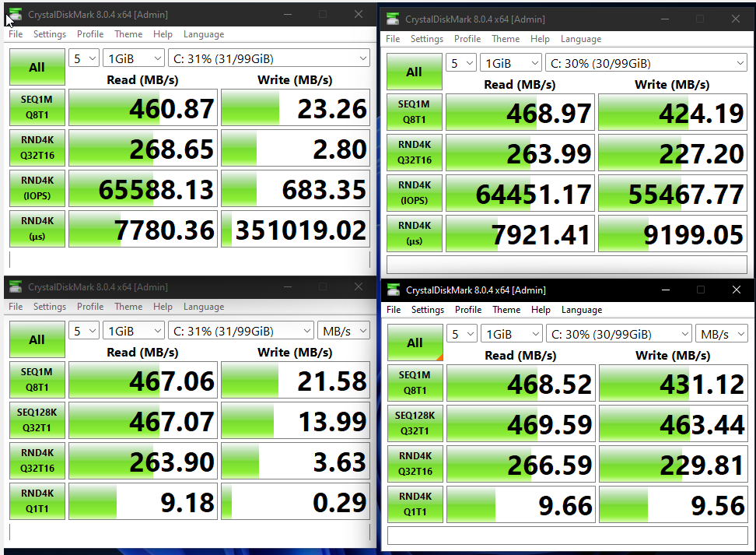This screenshot has width=756, height=555.
Task: Open the Settings menu in the bottom-right window
Action: click(428, 310)
